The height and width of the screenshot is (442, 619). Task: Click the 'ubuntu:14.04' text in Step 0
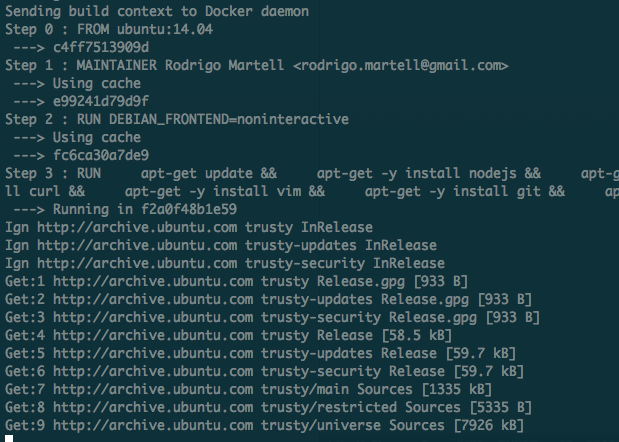coord(165,30)
